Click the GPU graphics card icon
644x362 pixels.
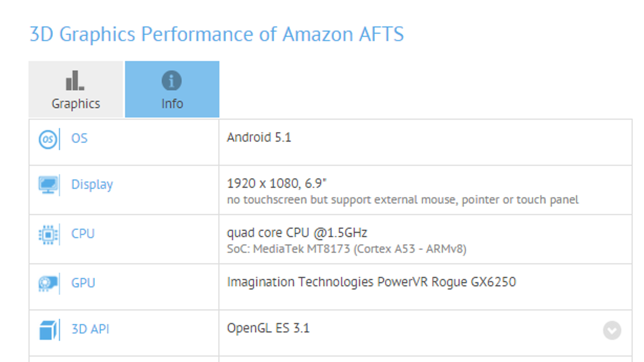[x=48, y=283]
